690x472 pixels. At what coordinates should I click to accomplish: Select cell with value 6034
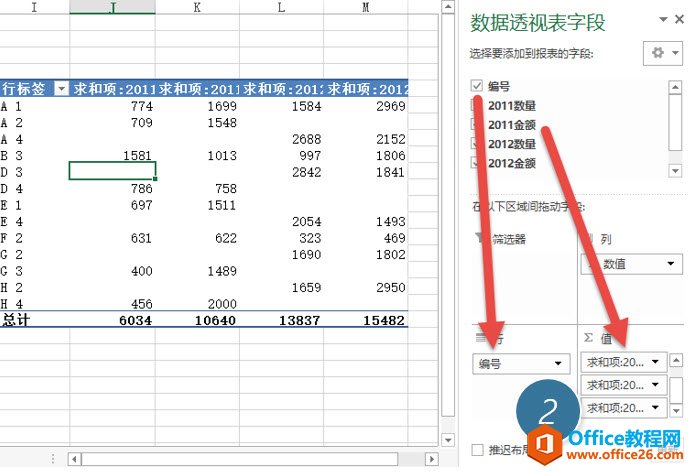click(112, 320)
